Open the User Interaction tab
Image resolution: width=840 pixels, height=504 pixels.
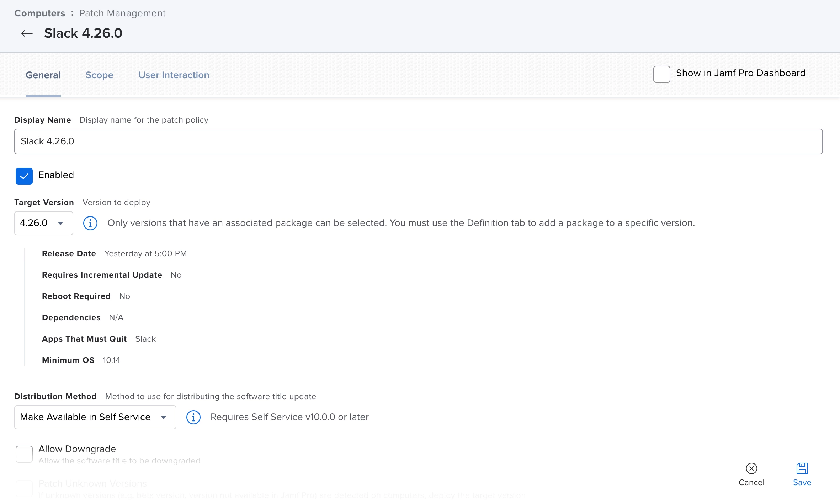coord(174,75)
